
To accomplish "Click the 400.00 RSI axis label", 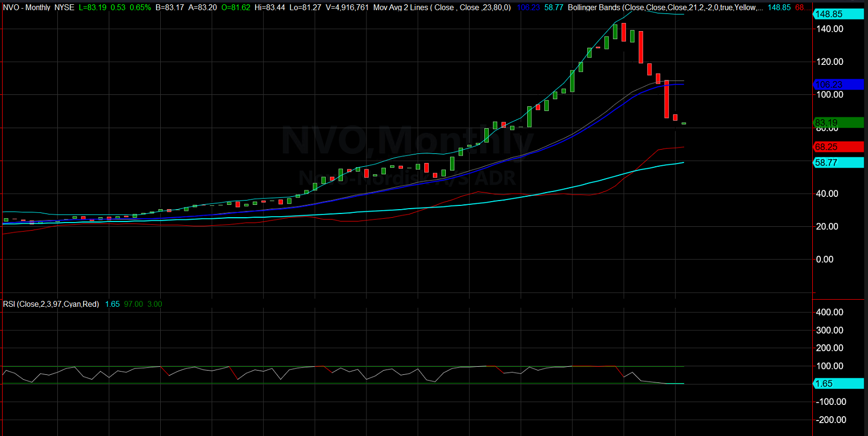I will pyautogui.click(x=829, y=312).
